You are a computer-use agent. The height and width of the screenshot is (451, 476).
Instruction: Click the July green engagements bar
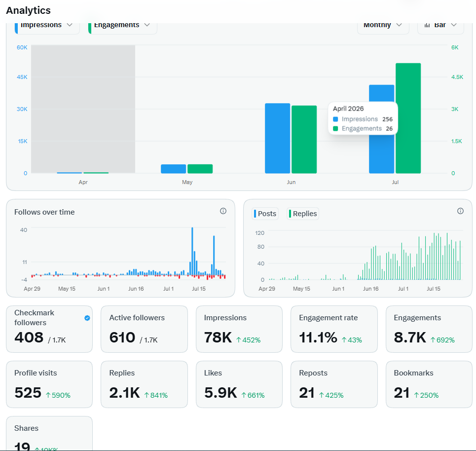(408, 118)
